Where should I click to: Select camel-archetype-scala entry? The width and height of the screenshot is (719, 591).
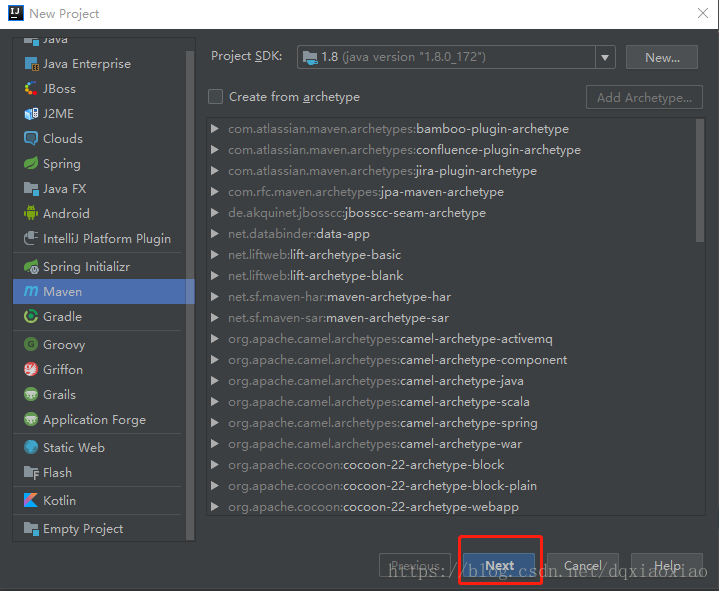tap(379, 402)
